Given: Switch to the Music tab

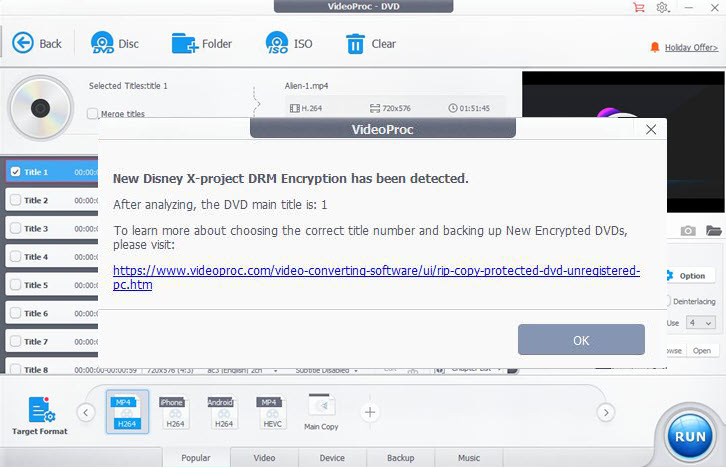Looking at the screenshot, I should pos(469,457).
